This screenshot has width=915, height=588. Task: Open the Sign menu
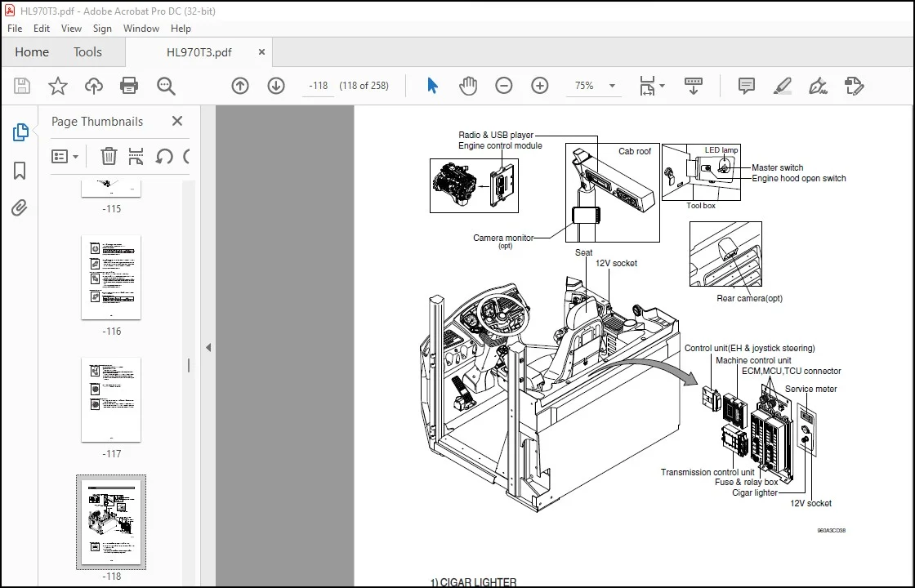(102, 28)
